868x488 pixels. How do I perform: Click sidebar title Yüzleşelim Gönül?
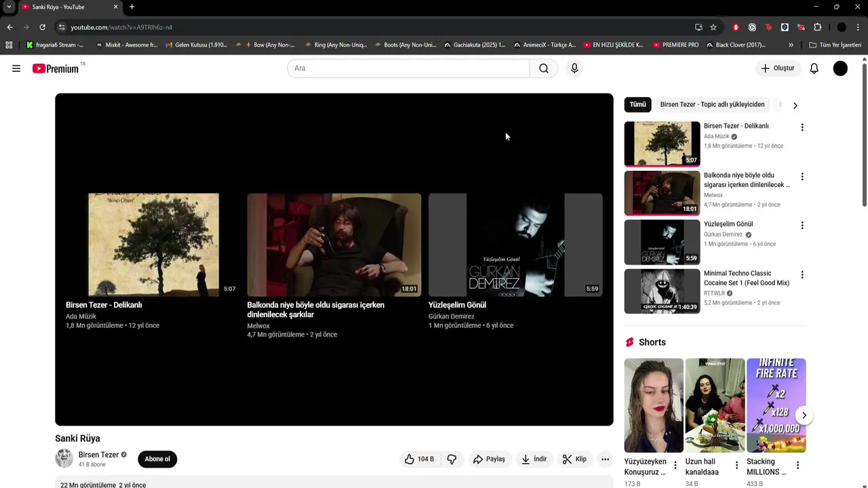[x=728, y=224]
